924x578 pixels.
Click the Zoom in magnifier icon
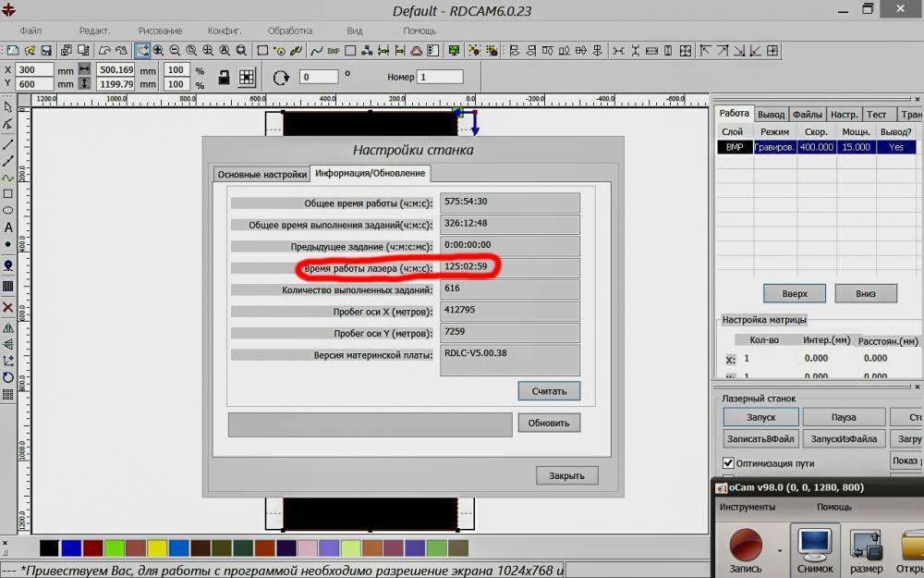pyautogui.click(x=158, y=51)
